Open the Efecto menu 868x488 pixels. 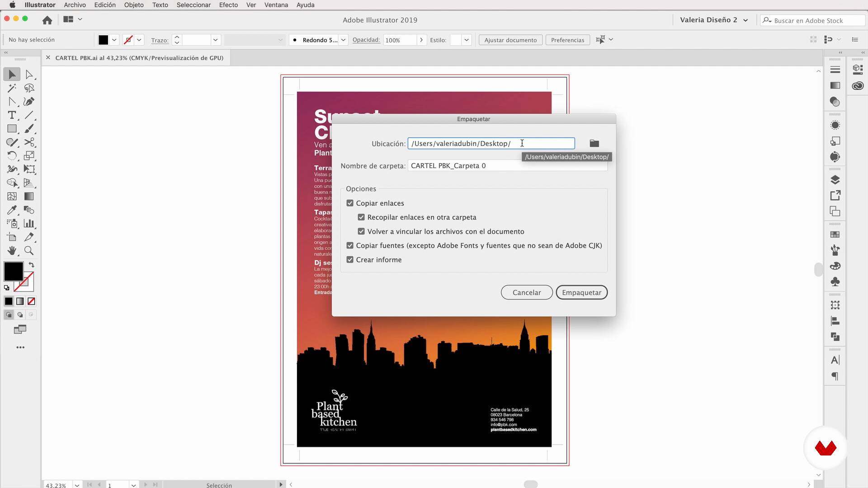click(228, 5)
